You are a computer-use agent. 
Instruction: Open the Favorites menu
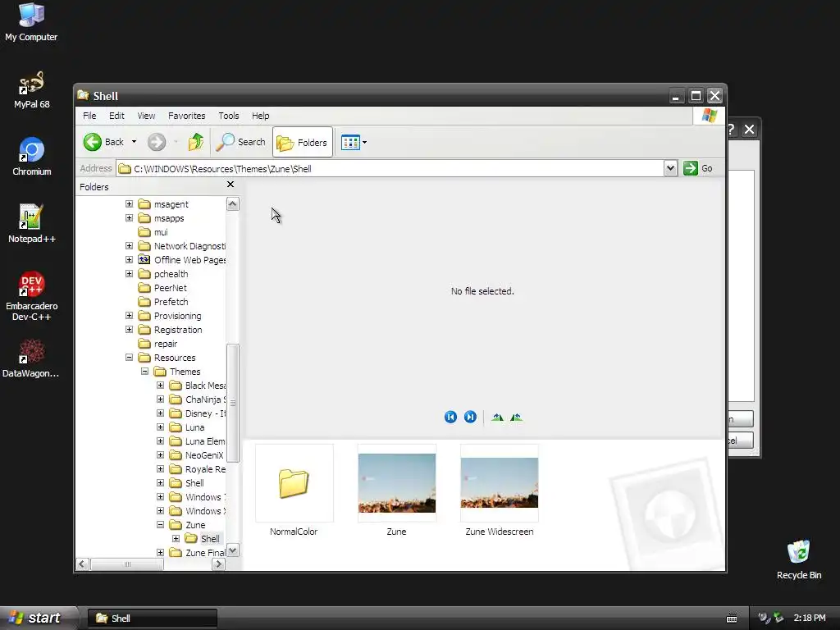(x=186, y=116)
